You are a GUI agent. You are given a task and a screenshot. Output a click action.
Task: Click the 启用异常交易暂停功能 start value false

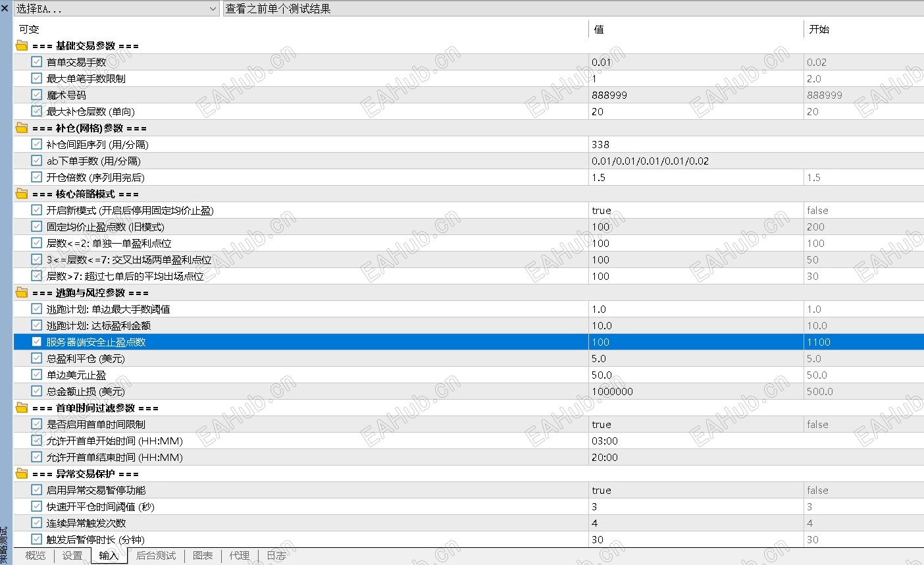[817, 490]
